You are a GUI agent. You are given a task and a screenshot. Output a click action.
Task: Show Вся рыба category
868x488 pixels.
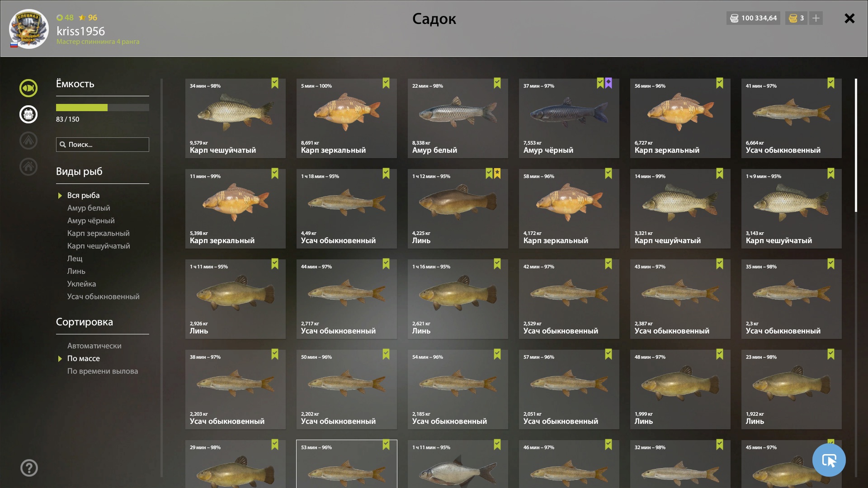pyautogui.click(x=83, y=195)
